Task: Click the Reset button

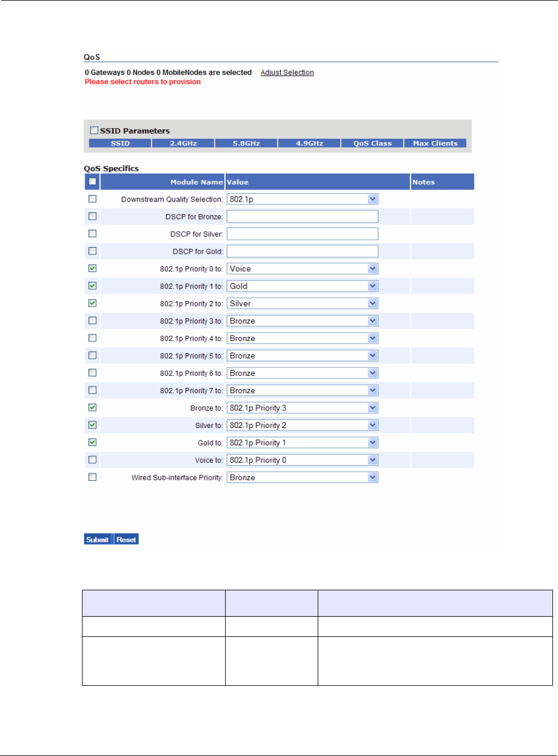Action: click(x=126, y=539)
